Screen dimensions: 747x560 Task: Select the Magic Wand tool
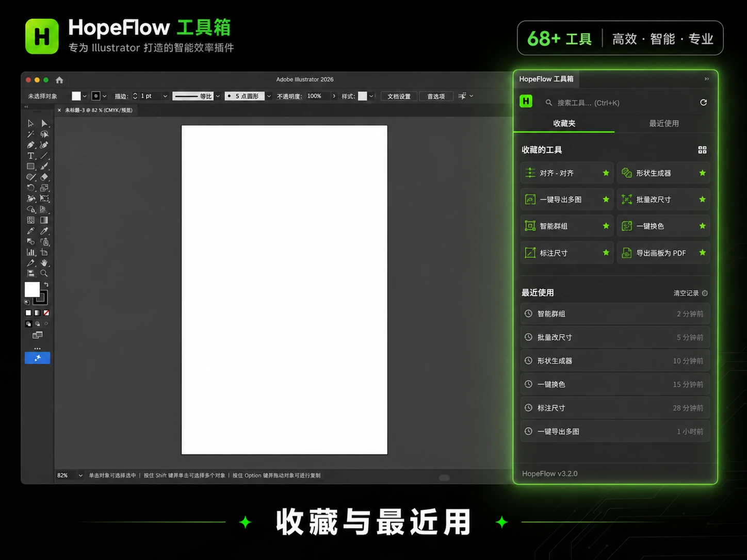30,134
